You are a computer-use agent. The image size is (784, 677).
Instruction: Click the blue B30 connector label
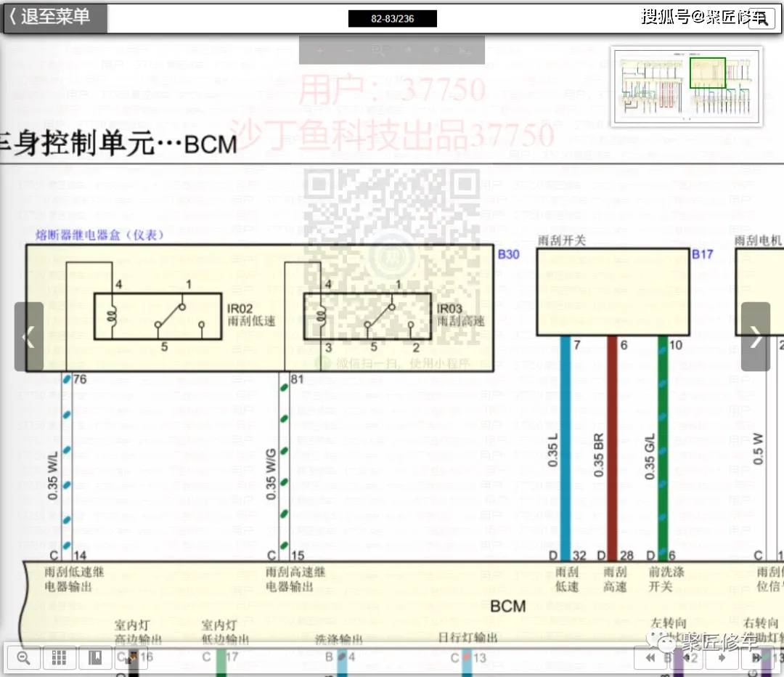point(508,254)
